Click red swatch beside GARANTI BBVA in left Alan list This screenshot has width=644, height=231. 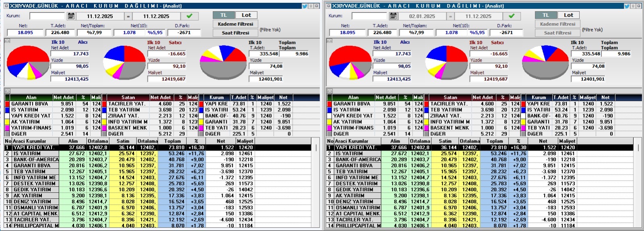coord(7,104)
